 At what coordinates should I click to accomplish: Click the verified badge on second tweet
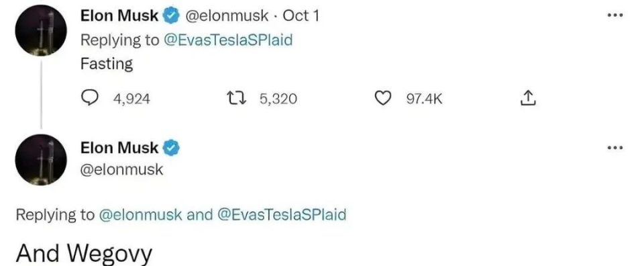point(171,148)
